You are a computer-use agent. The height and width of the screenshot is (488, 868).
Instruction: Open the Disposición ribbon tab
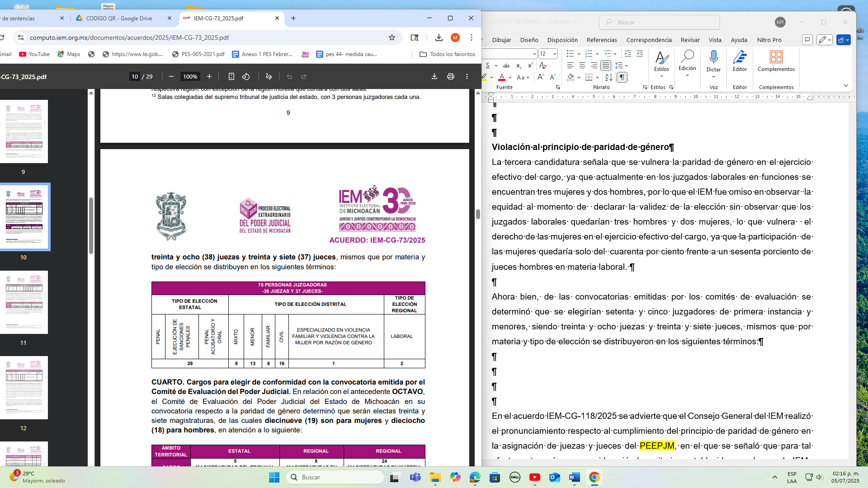tap(562, 40)
